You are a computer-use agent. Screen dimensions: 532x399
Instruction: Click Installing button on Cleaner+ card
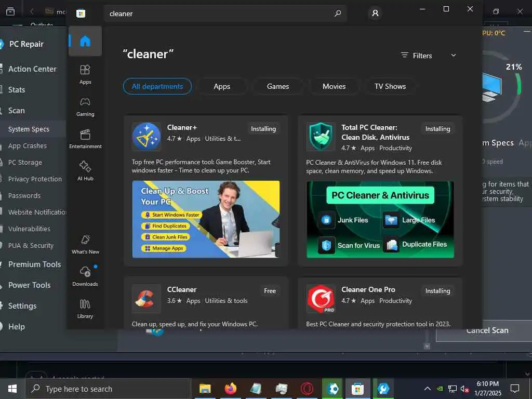click(x=263, y=129)
